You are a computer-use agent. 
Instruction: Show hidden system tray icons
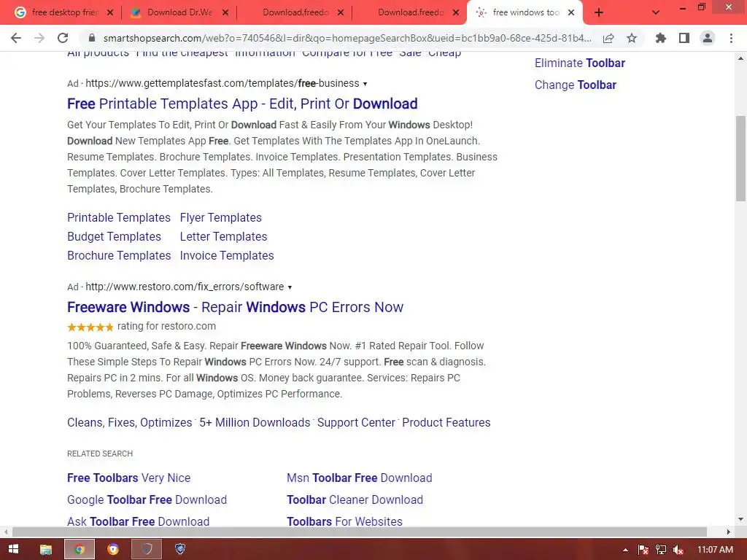point(625,550)
